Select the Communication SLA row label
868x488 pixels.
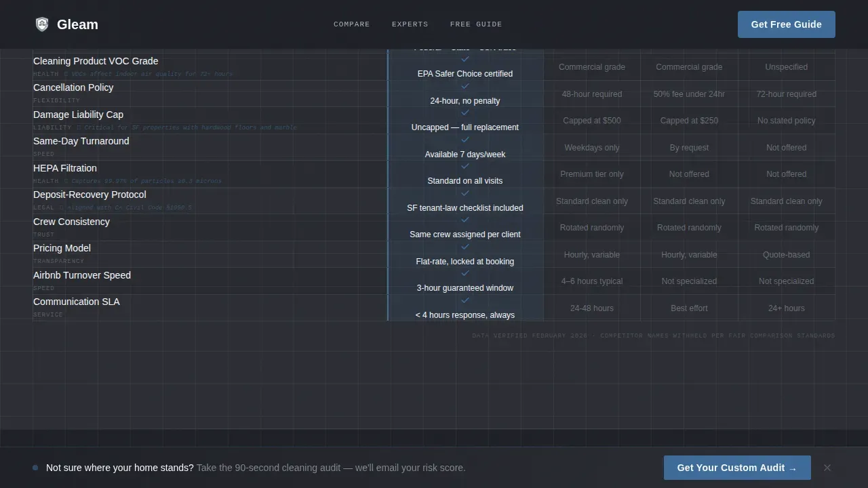[x=77, y=302]
